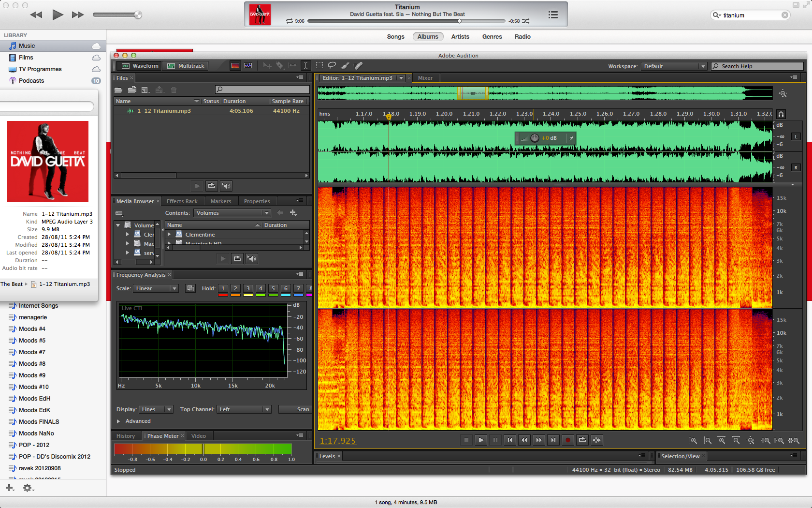
Task: Zoom in amplitude icon at editor bottom
Action: pos(693,440)
